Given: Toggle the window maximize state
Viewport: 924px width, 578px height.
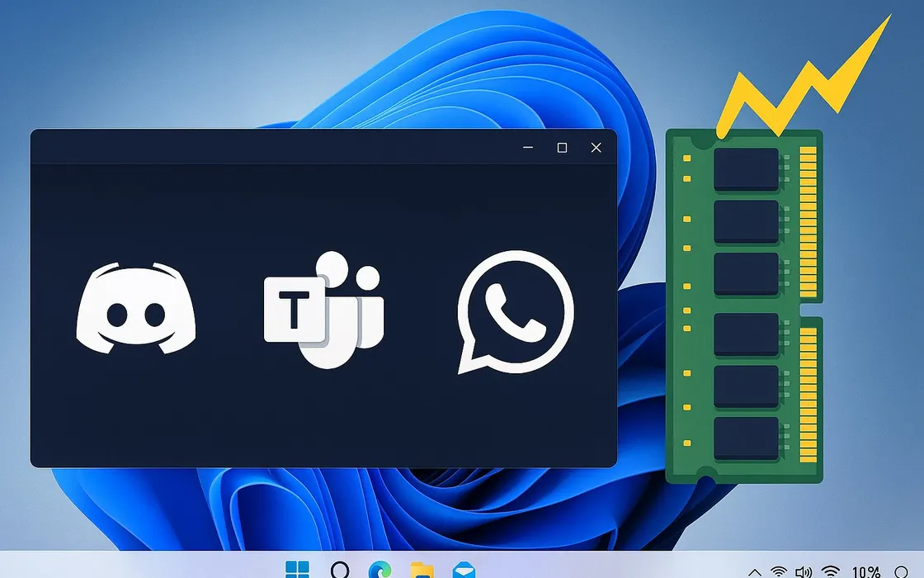Looking at the screenshot, I should click(x=563, y=148).
